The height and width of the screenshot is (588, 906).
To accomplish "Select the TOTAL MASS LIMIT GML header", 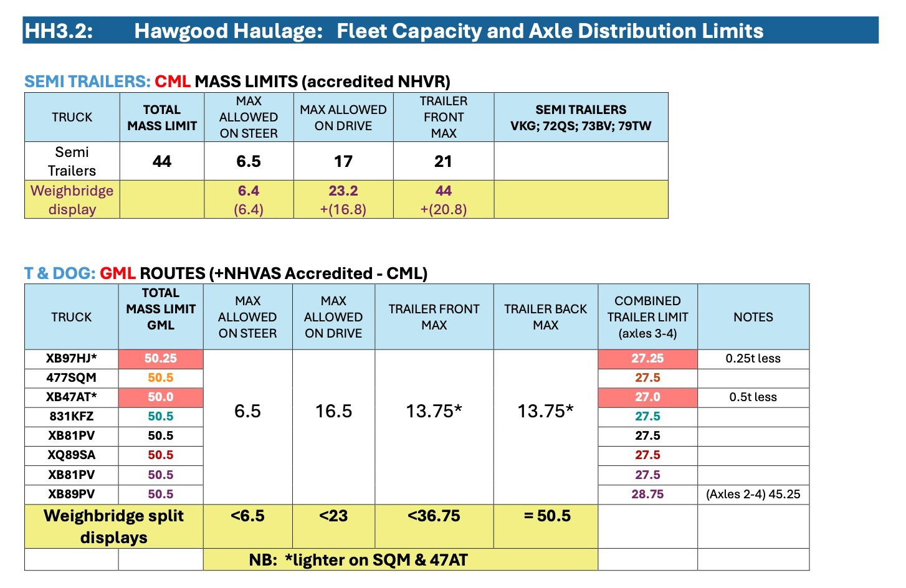I will point(161,317).
